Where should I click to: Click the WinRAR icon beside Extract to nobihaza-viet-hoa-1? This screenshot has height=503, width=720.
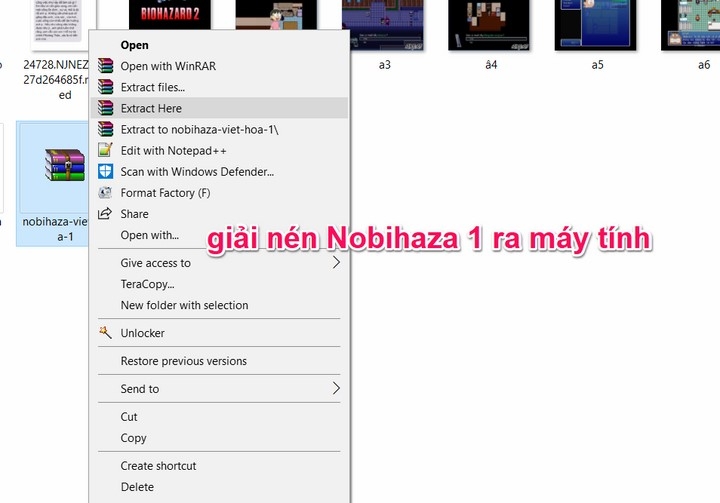106,129
